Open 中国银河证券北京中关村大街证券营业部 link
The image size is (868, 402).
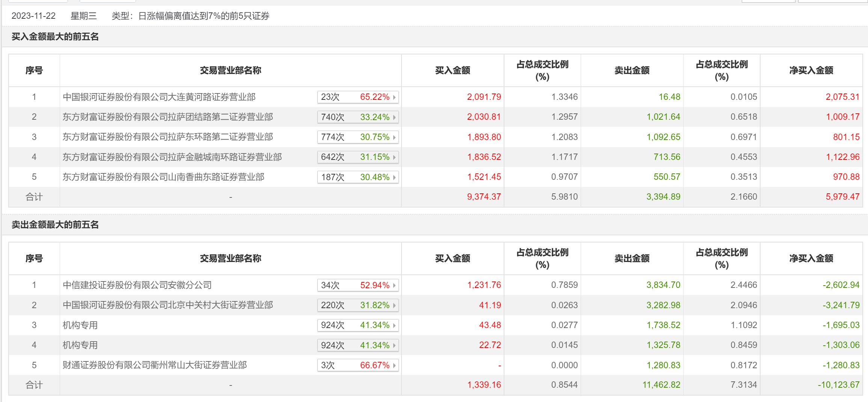pos(168,305)
